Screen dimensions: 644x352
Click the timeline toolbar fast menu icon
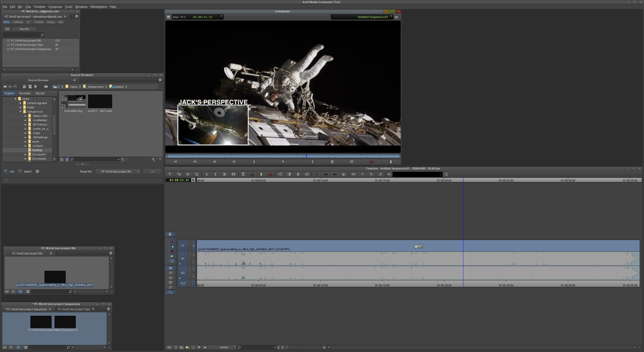446,174
